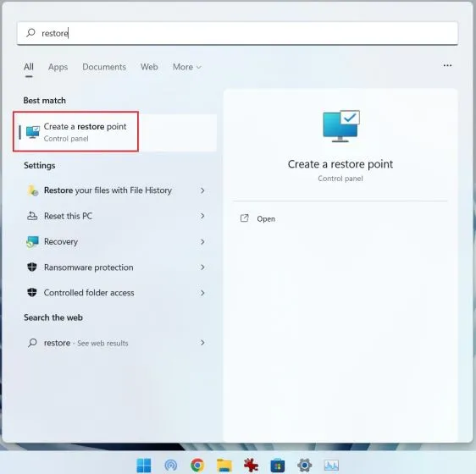Open the red splat app icon on taskbar
Screen dimensions: 476x474
(251, 466)
